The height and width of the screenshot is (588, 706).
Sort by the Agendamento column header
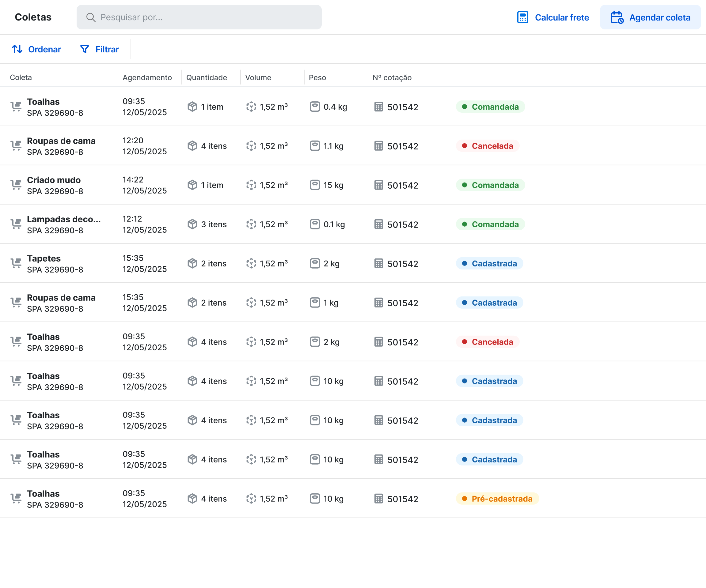pos(147,77)
